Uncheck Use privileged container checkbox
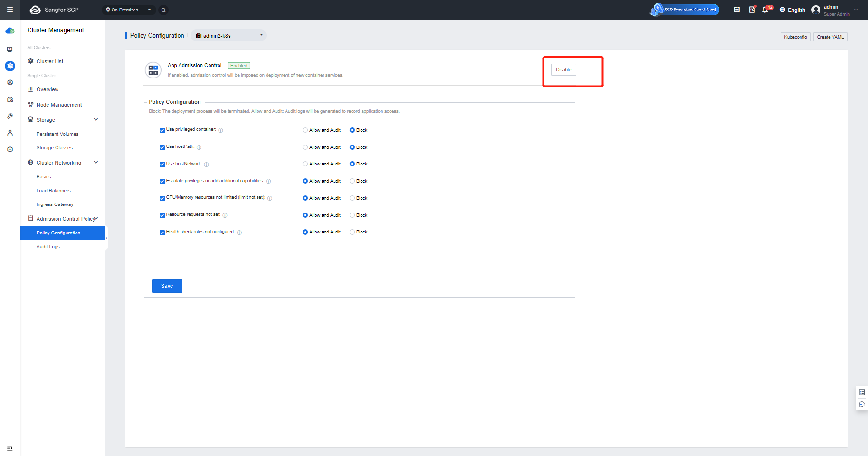 click(162, 130)
